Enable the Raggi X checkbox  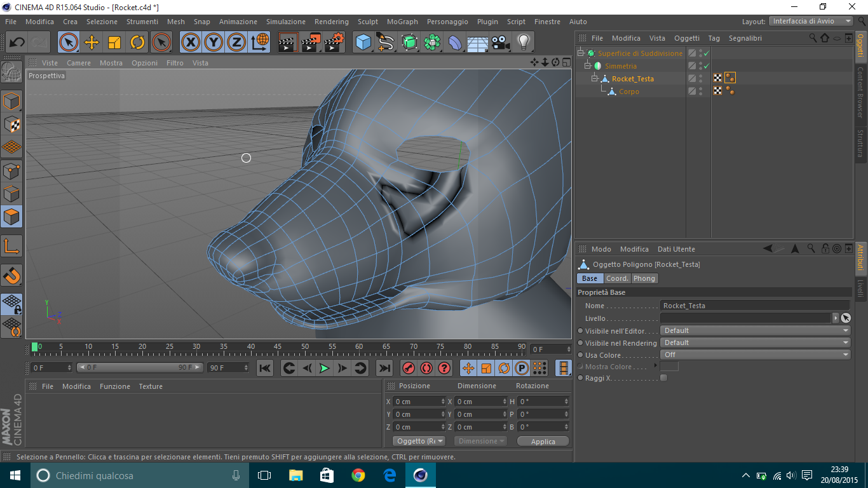663,378
